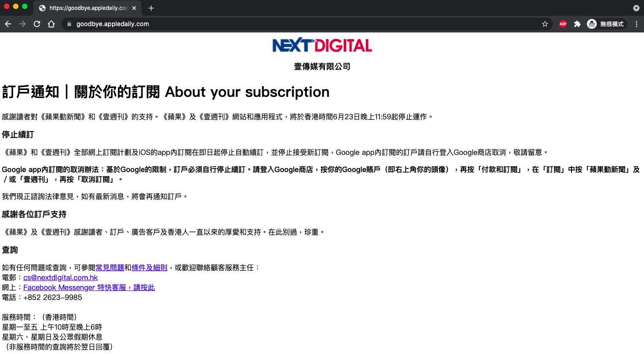Click the line 我們現正諮詢法律意見
This screenshot has width=644, height=354.
(95, 196)
